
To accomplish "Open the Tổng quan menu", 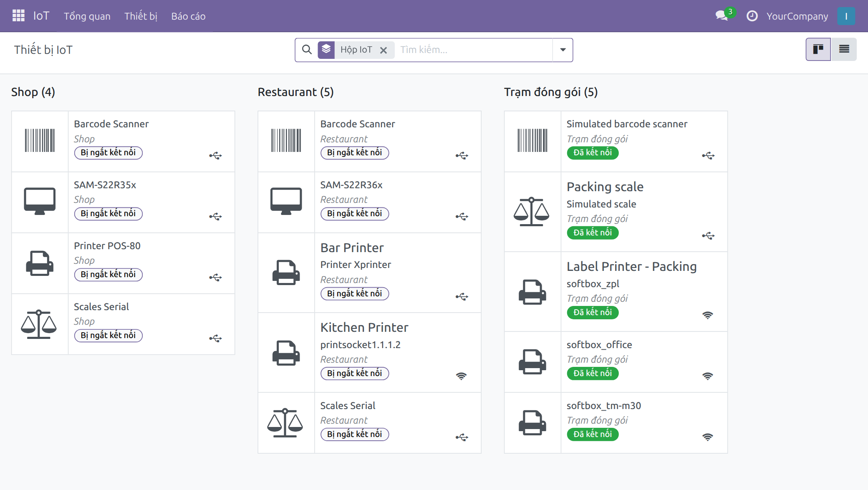I will (87, 16).
